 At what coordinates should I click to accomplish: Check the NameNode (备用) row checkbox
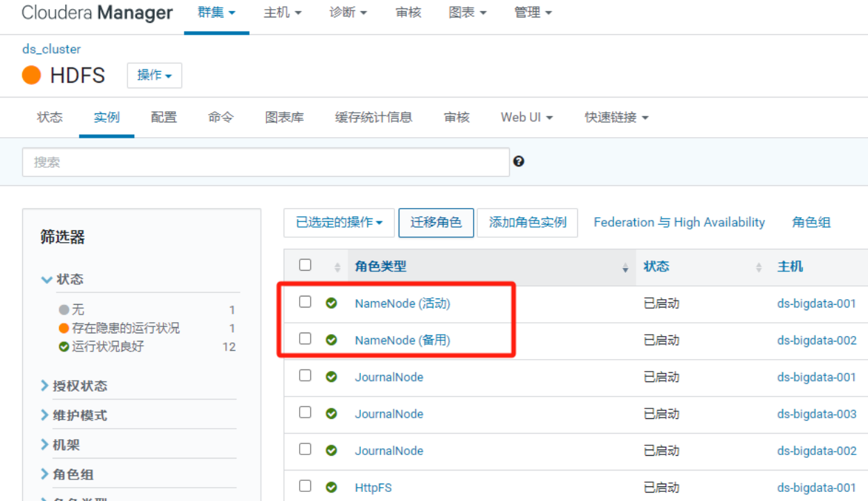tap(305, 338)
